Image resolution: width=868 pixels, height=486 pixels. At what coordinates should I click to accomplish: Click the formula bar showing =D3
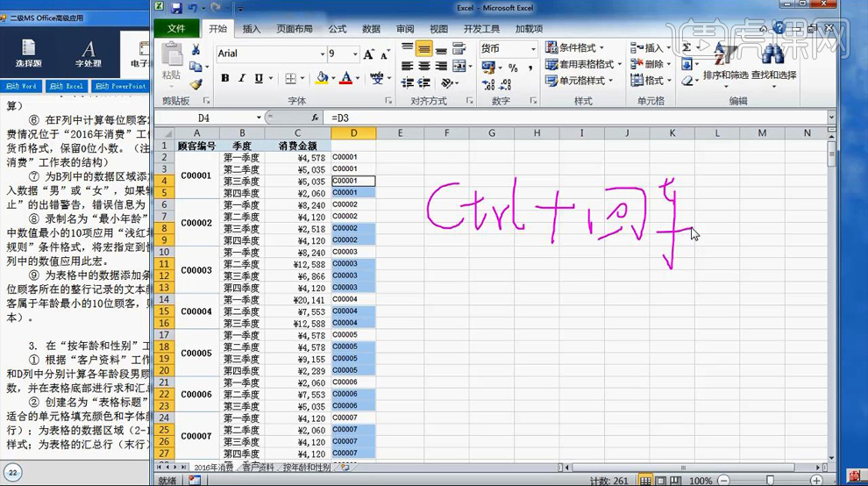[576, 118]
